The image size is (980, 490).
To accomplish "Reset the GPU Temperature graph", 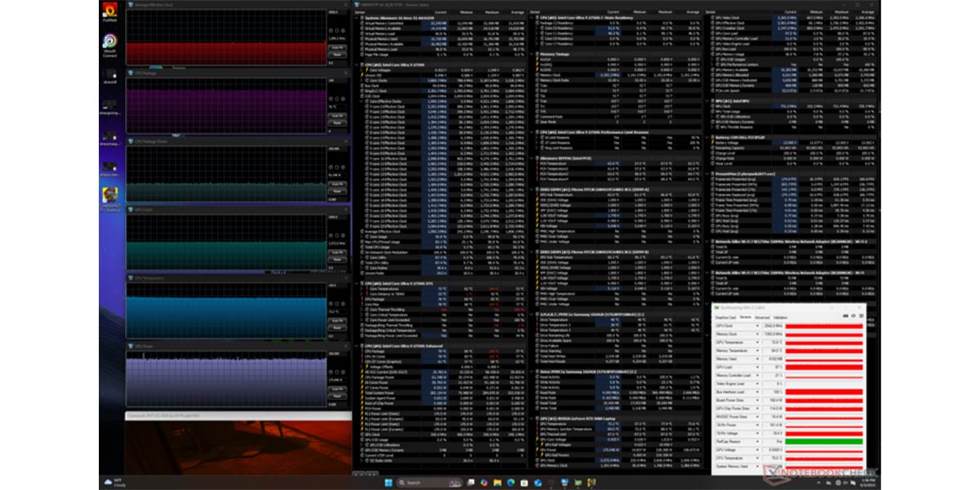I will point(336,328).
